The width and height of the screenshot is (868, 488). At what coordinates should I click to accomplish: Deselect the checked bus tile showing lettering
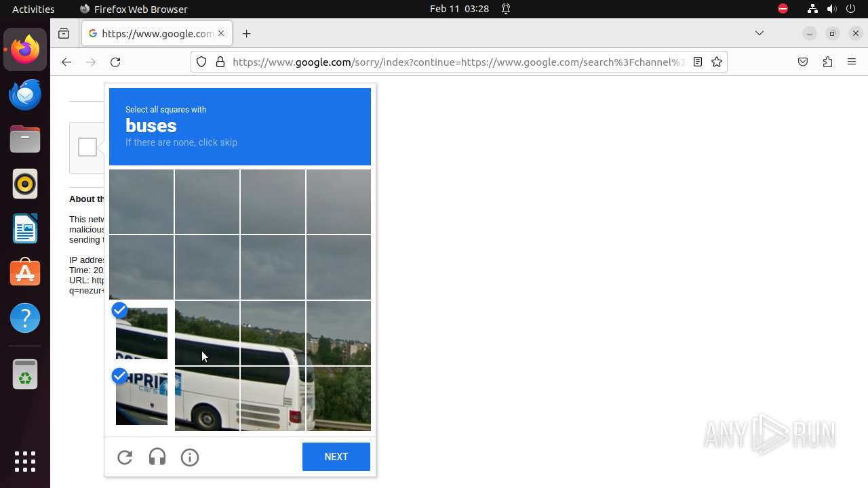142,399
